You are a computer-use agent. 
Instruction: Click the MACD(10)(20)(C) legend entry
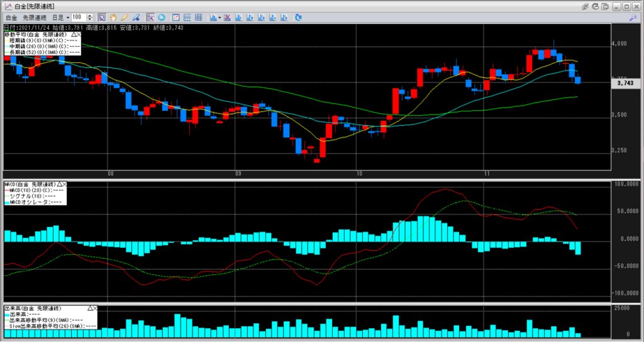pos(38,190)
